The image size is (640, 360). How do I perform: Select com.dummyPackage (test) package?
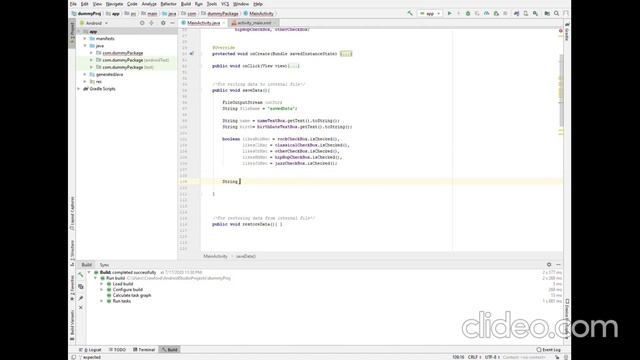tap(128, 67)
